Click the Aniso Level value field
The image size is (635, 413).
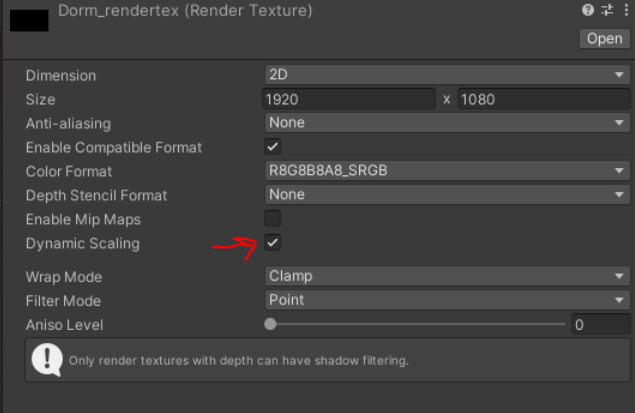click(x=599, y=324)
